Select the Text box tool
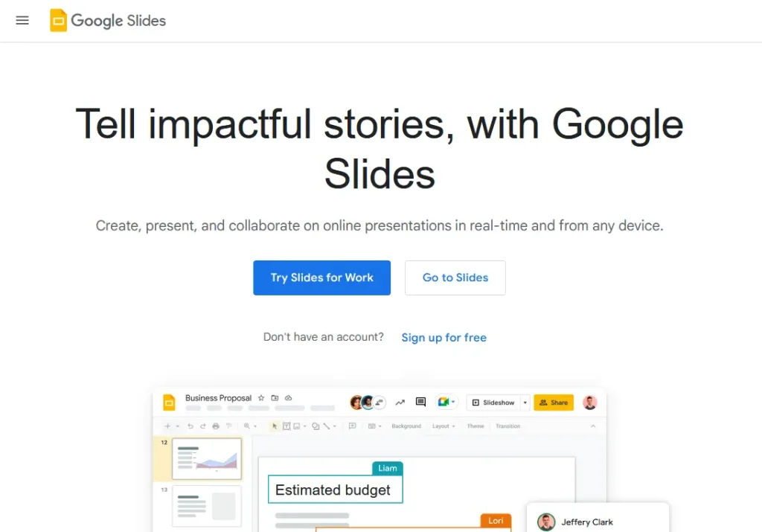This screenshot has height=532, width=762. tap(286, 426)
